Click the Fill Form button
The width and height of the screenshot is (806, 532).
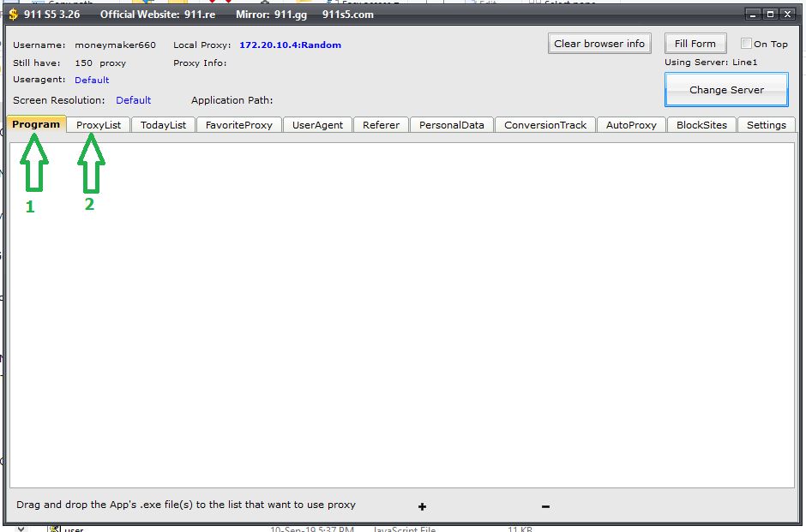coord(695,44)
